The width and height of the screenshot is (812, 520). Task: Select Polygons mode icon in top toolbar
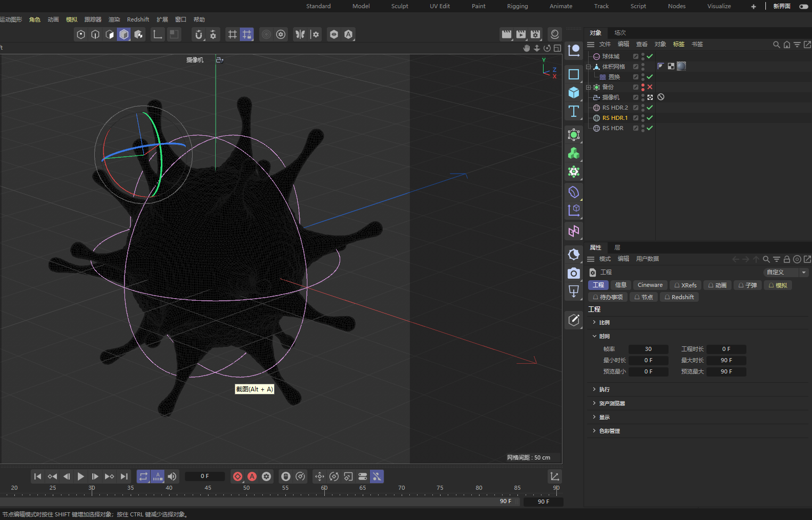tap(110, 34)
